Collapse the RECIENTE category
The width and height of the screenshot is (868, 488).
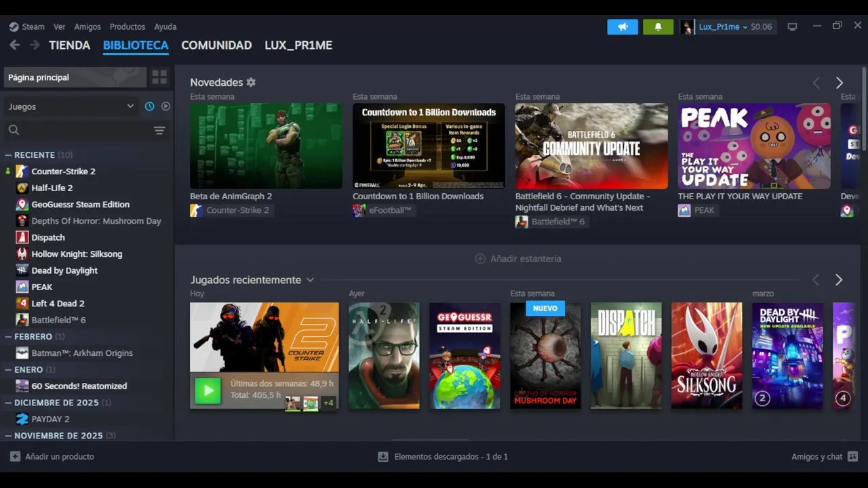[x=8, y=155]
